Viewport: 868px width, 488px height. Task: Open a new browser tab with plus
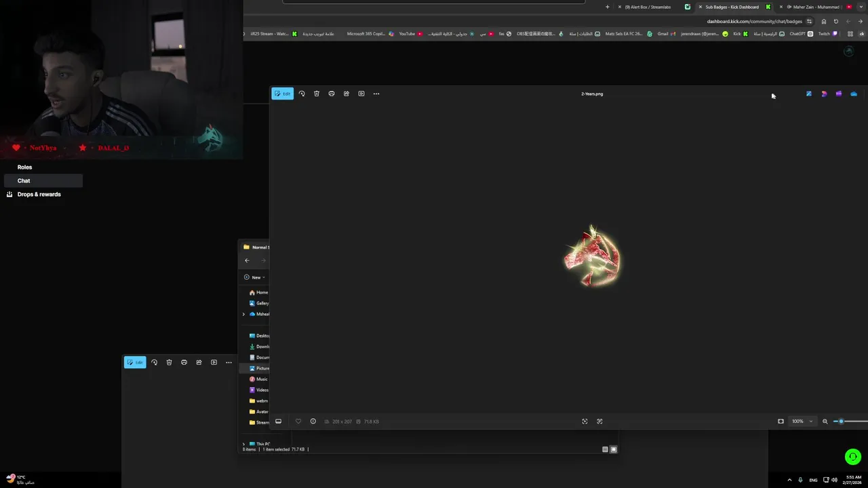click(607, 7)
